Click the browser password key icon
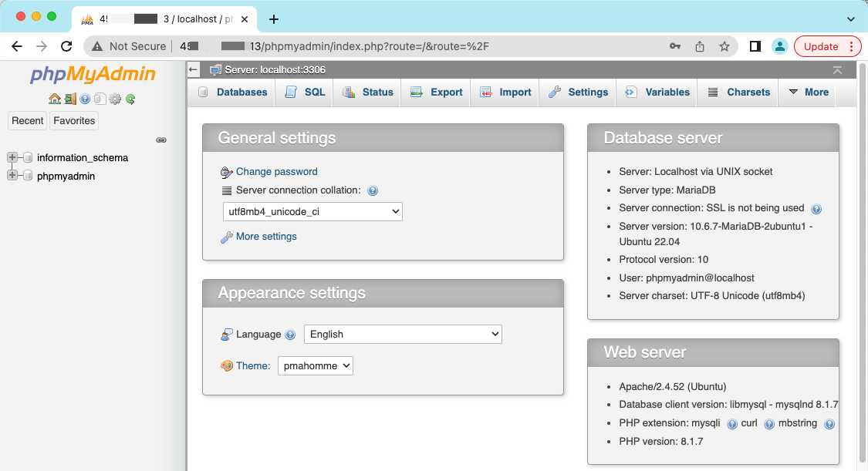868x471 pixels. click(x=675, y=46)
